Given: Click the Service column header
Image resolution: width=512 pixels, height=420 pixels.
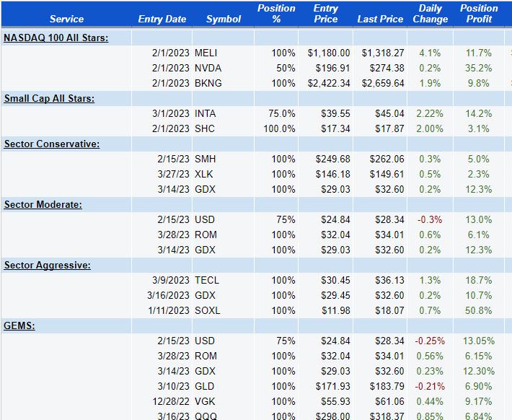Looking at the screenshot, I should click(x=66, y=19).
